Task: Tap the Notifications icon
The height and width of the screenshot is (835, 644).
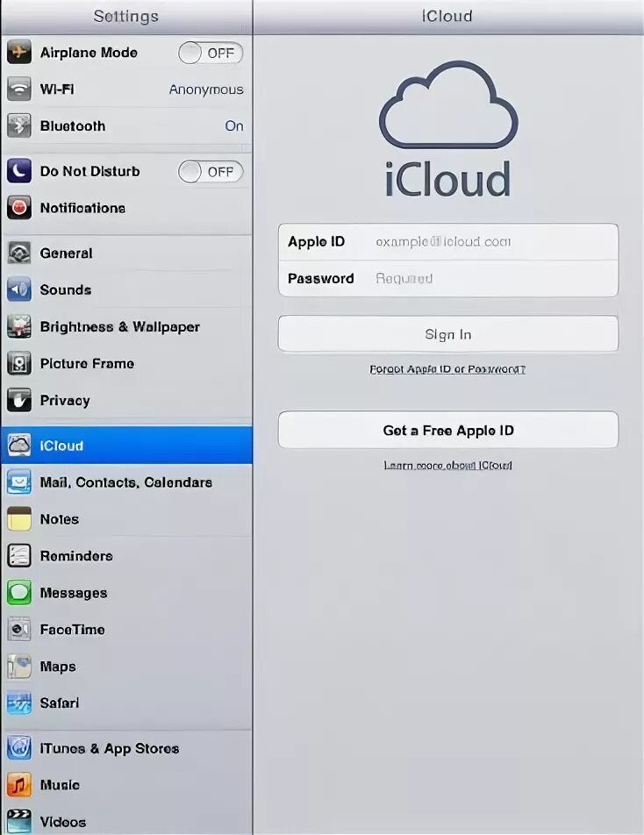Action: pos(19,208)
